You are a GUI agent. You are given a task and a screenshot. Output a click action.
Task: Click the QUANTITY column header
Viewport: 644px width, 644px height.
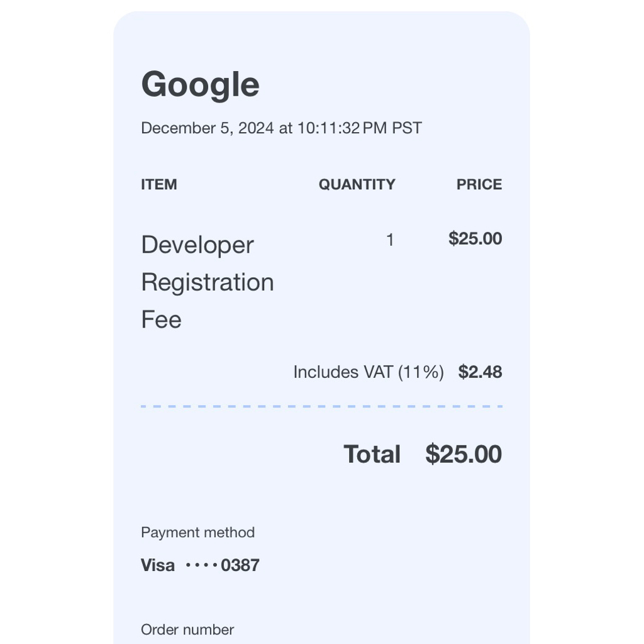coord(357,184)
